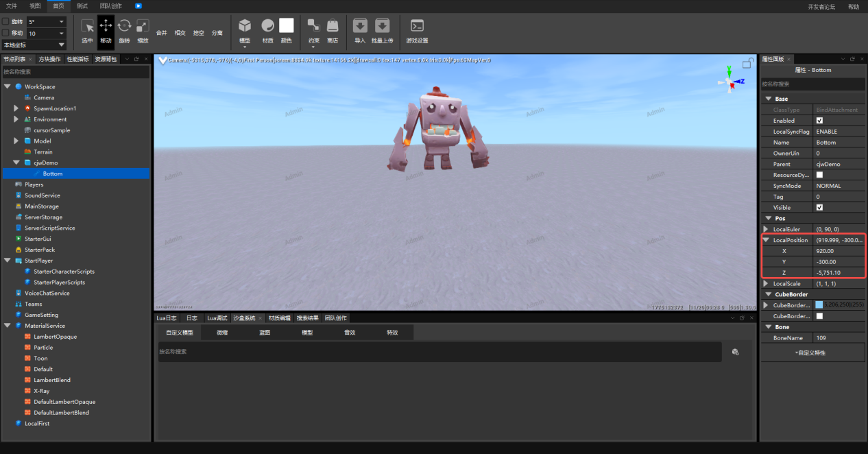Select the Terrain node
The image size is (868, 454).
coord(43,152)
